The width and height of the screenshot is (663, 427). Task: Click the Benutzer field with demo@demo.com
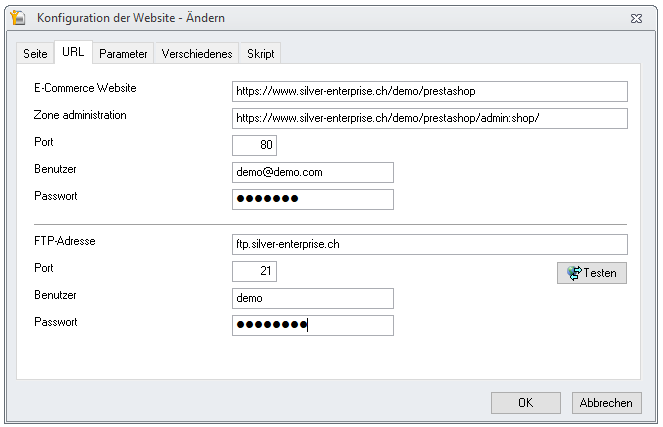click(312, 172)
